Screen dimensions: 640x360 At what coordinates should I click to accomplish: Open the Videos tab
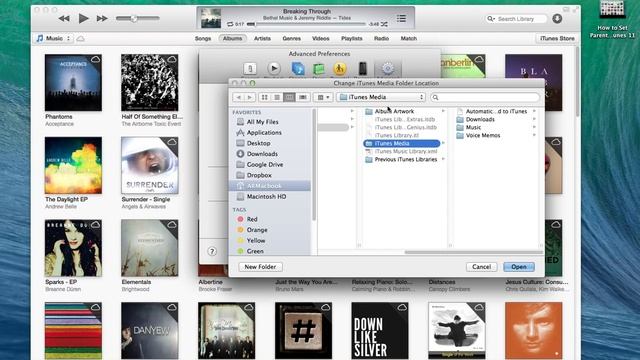[321, 38]
